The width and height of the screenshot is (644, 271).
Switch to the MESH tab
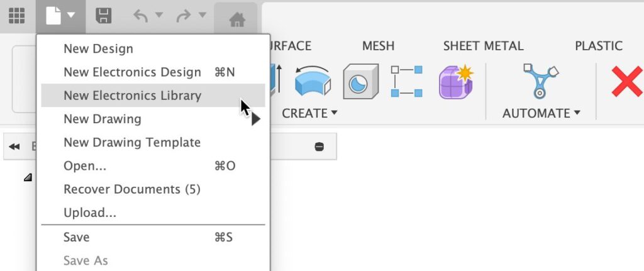[x=378, y=46]
